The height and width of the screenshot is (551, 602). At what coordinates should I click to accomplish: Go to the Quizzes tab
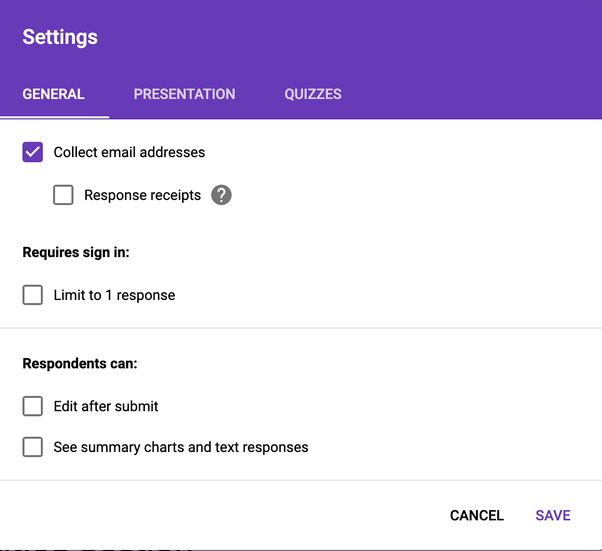click(313, 94)
